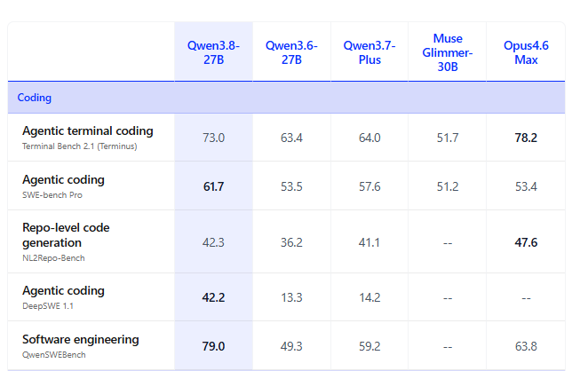Screen dimensions: 588x371
Task: Click the Qwen3.7-Plus column header
Action: pyautogui.click(x=369, y=52)
